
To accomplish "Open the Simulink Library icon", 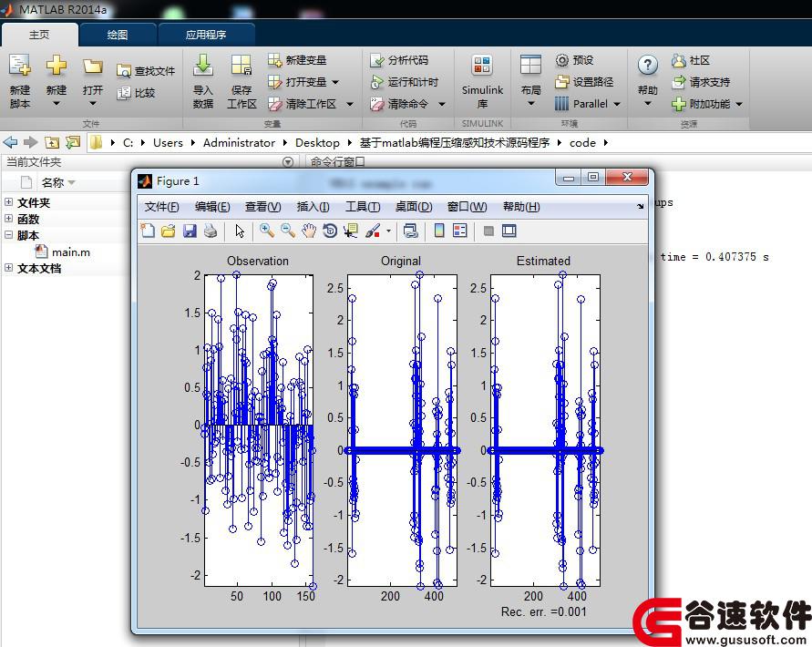I will (482, 80).
